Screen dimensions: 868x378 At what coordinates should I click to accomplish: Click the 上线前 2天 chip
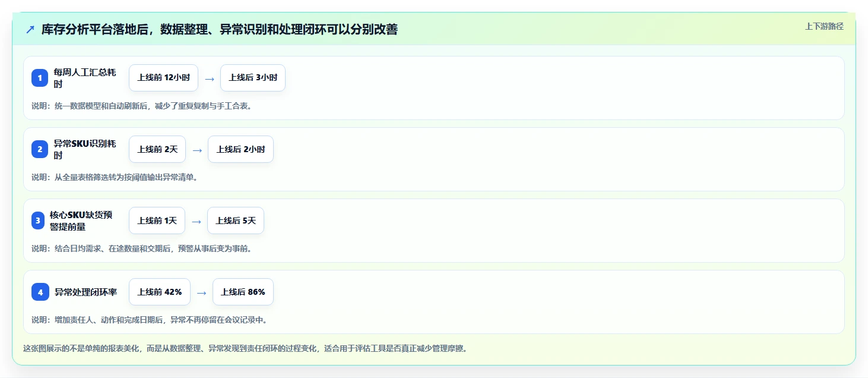[157, 149]
